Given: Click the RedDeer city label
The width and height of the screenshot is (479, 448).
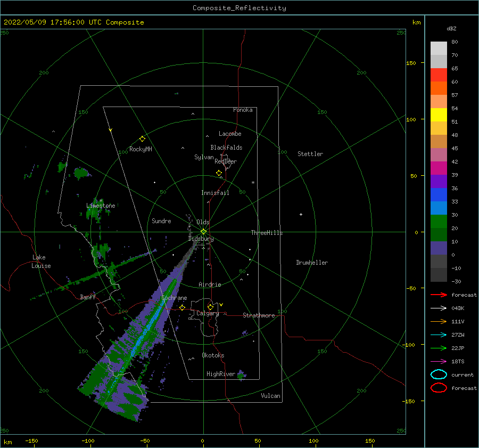Looking at the screenshot, I should point(226,161).
